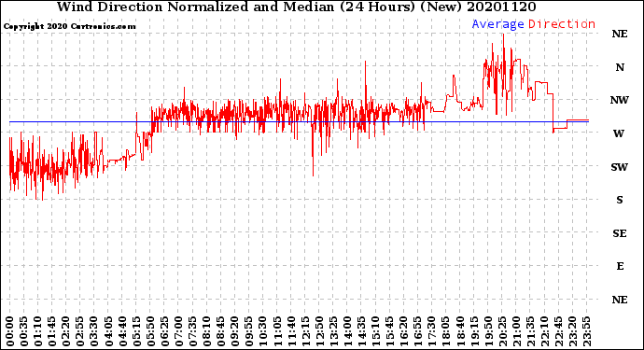
Task: Click the 14:00 time axis label
Action: point(347,331)
